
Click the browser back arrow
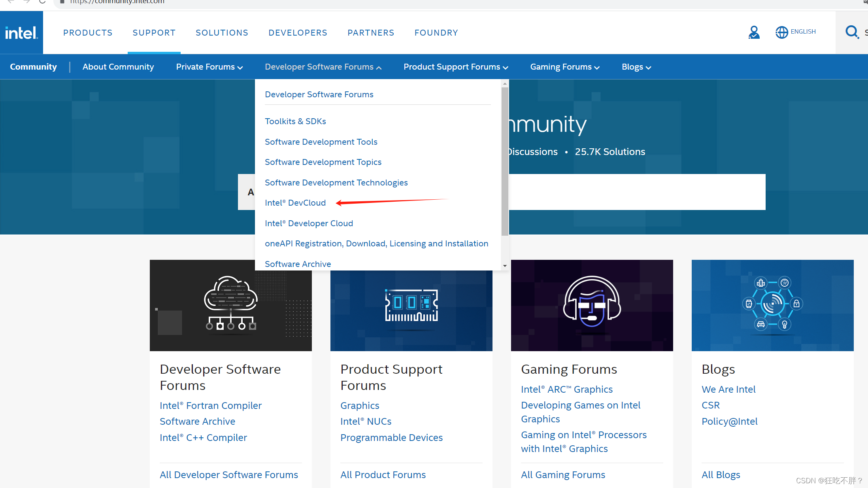[x=10, y=2]
